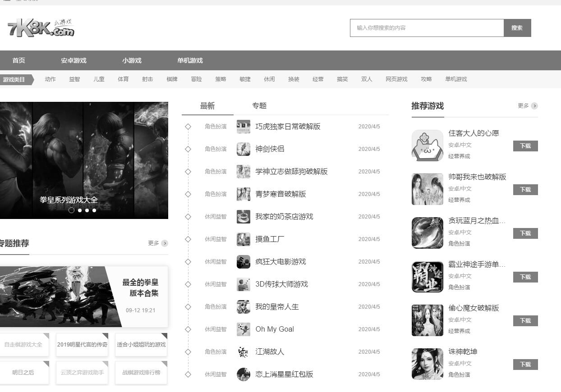Switch to the 最新 tab
This screenshot has width=561, height=392.
pos(207,106)
